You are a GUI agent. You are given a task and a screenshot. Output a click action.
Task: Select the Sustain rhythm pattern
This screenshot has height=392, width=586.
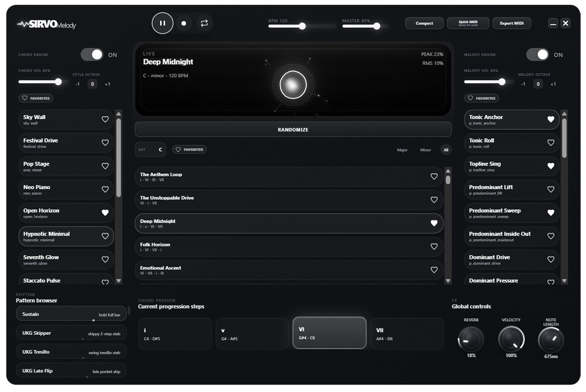71,314
